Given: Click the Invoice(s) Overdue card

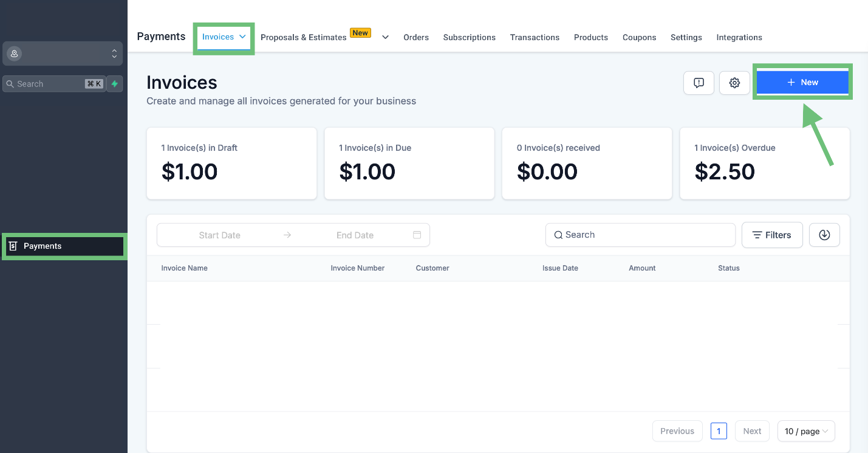Looking at the screenshot, I should click(765, 163).
